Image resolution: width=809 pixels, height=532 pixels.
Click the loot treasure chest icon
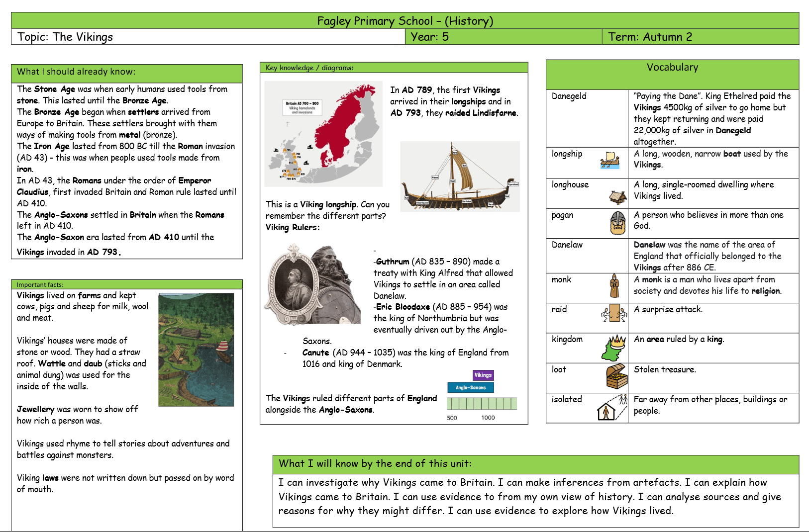tap(617, 376)
